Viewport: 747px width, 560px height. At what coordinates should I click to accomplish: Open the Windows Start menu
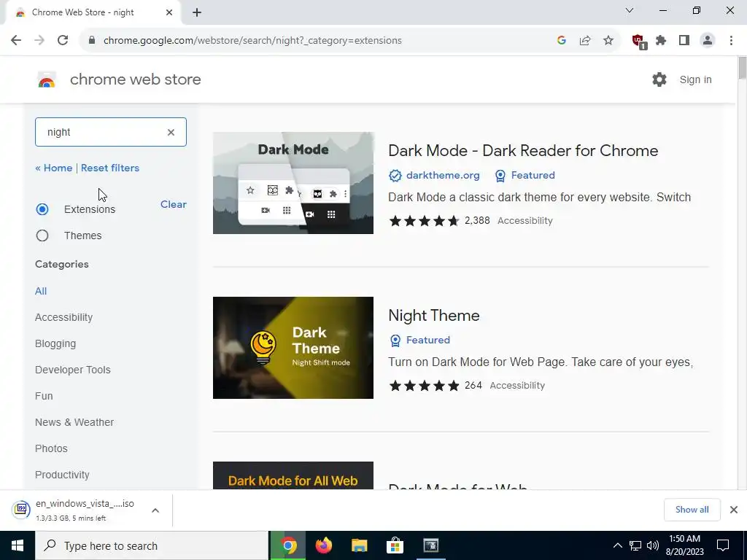coord(18,545)
